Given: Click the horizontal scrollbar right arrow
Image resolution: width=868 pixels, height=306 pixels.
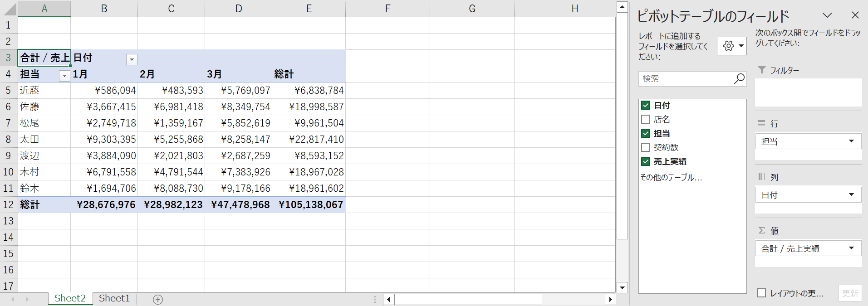Looking at the screenshot, I should [x=610, y=299].
